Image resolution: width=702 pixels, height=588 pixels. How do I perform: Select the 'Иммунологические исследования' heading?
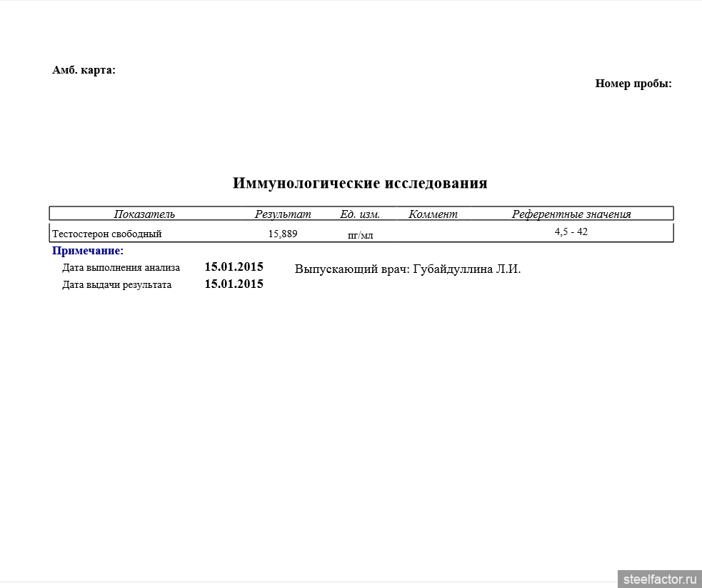(360, 183)
